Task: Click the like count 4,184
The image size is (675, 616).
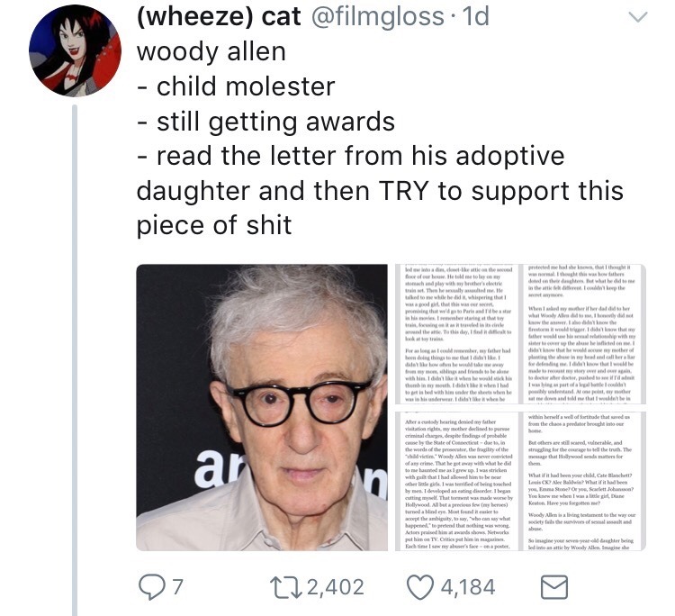Action: [468, 587]
